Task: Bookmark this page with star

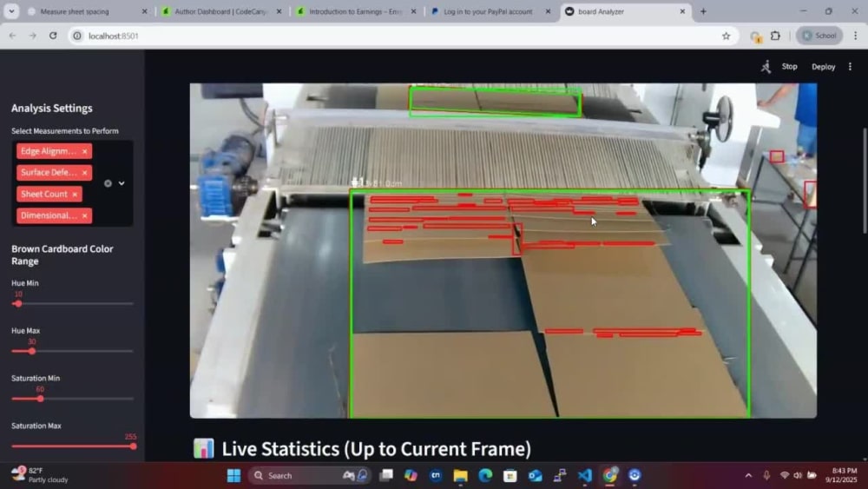Action: click(x=726, y=36)
